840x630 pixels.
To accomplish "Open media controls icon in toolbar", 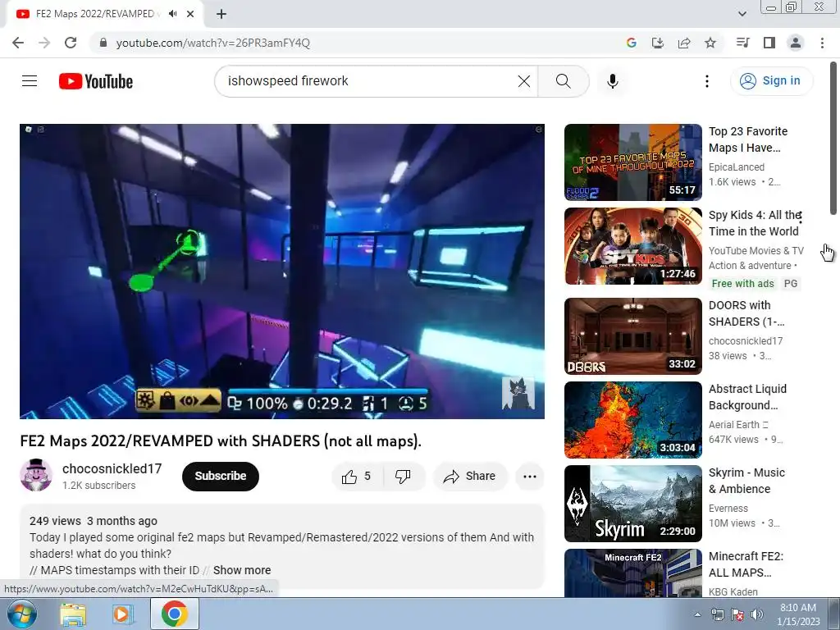I will pos(742,43).
